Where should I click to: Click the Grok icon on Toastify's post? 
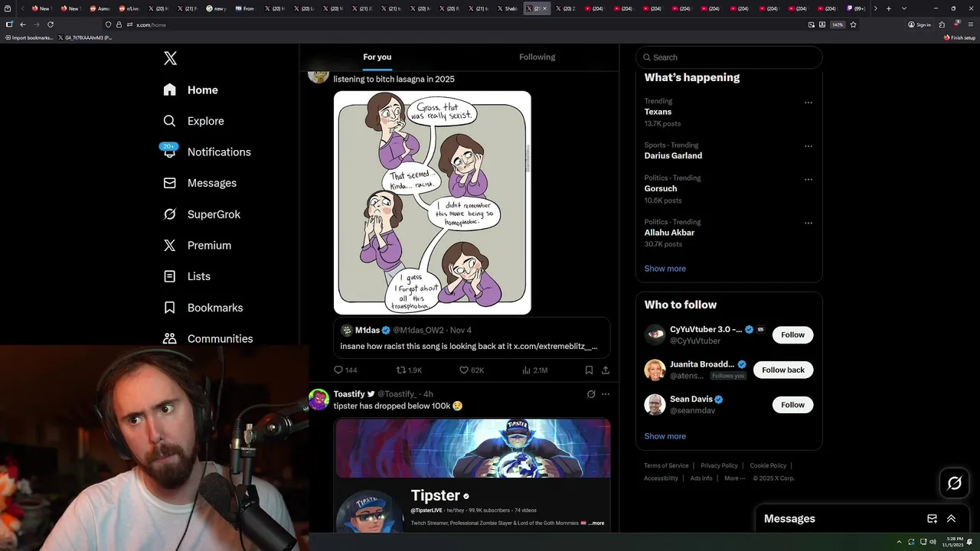pos(591,394)
